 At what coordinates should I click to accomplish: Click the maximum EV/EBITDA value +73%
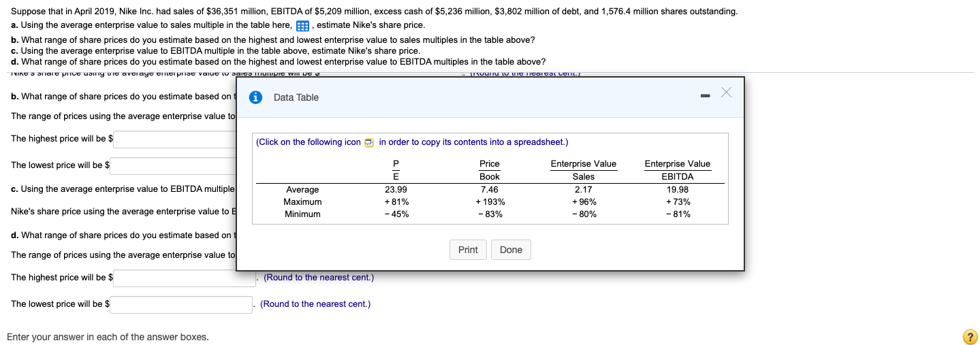(x=678, y=202)
